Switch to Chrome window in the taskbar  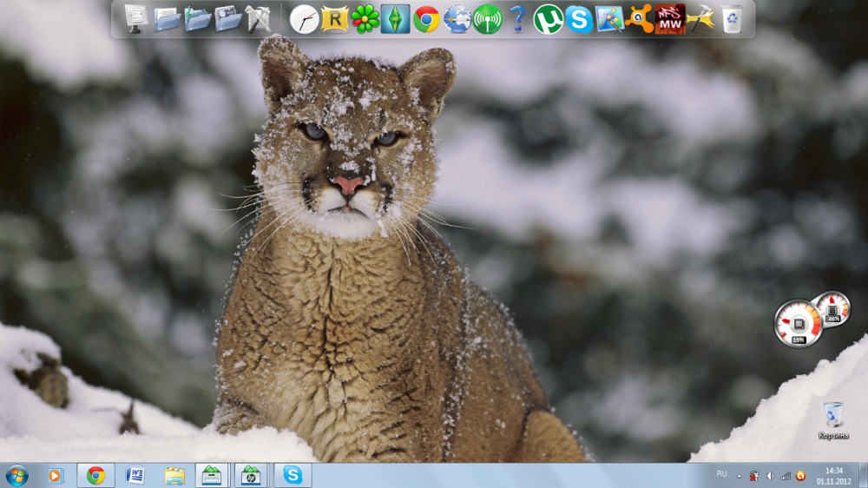[95, 475]
